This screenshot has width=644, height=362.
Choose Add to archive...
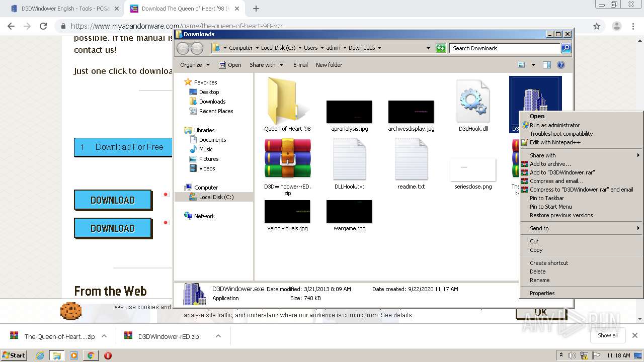tap(581, 164)
